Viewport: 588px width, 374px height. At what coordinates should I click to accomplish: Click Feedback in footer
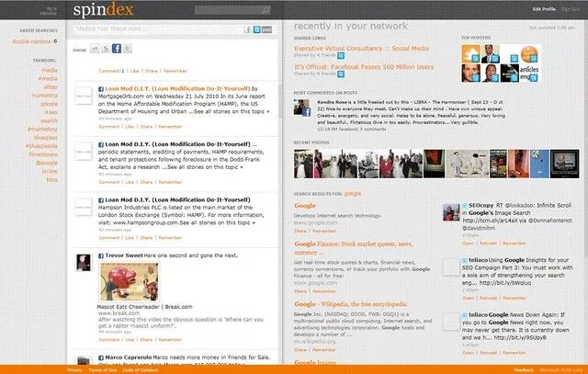coord(524,370)
